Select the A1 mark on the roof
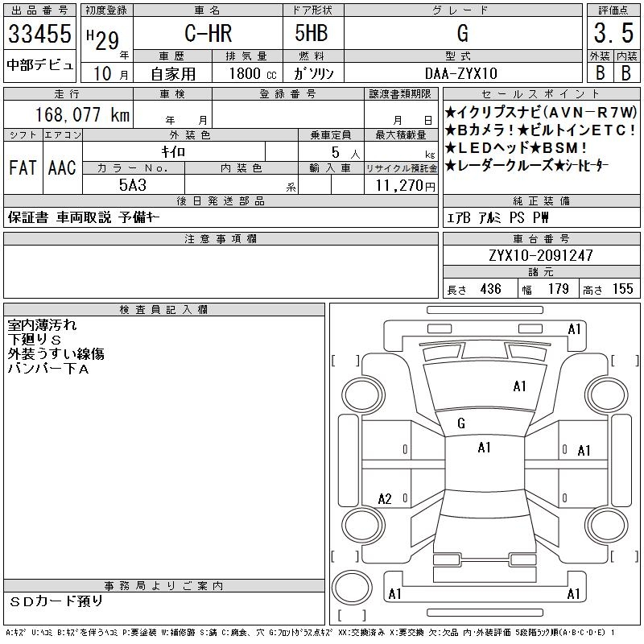The height and width of the screenshot is (644, 644). (485, 448)
